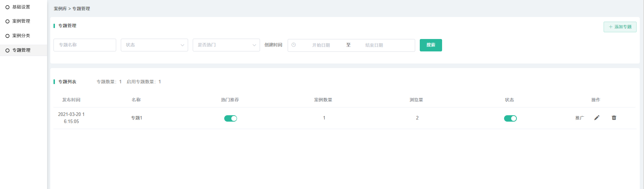Click the 添加专题 button
This screenshot has width=644, height=189.
[620, 27]
